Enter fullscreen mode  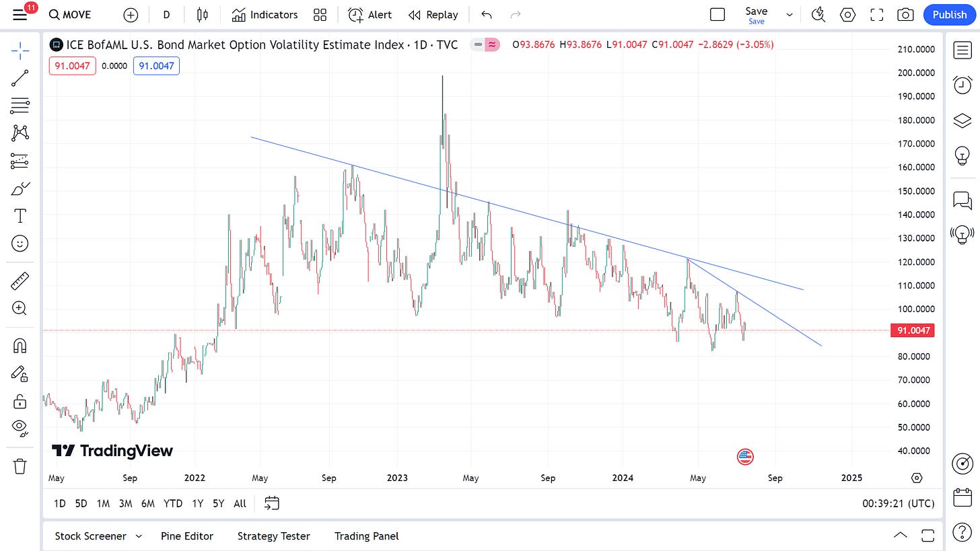877,15
